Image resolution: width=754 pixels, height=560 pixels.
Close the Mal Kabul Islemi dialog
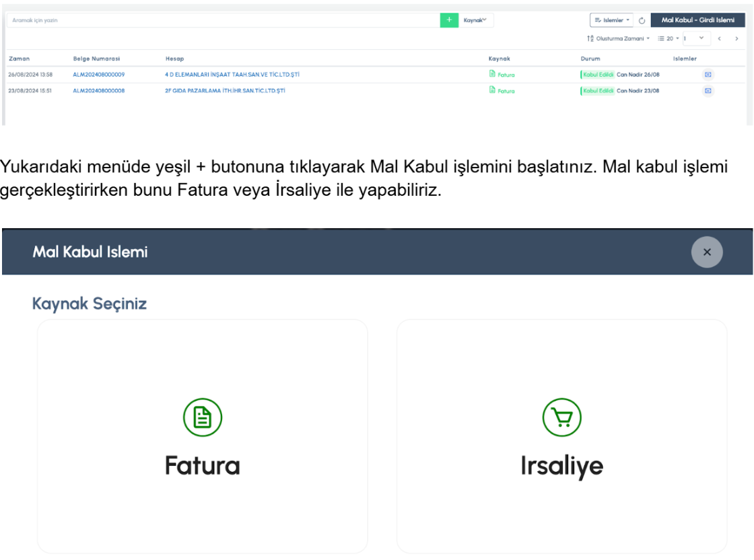click(706, 252)
